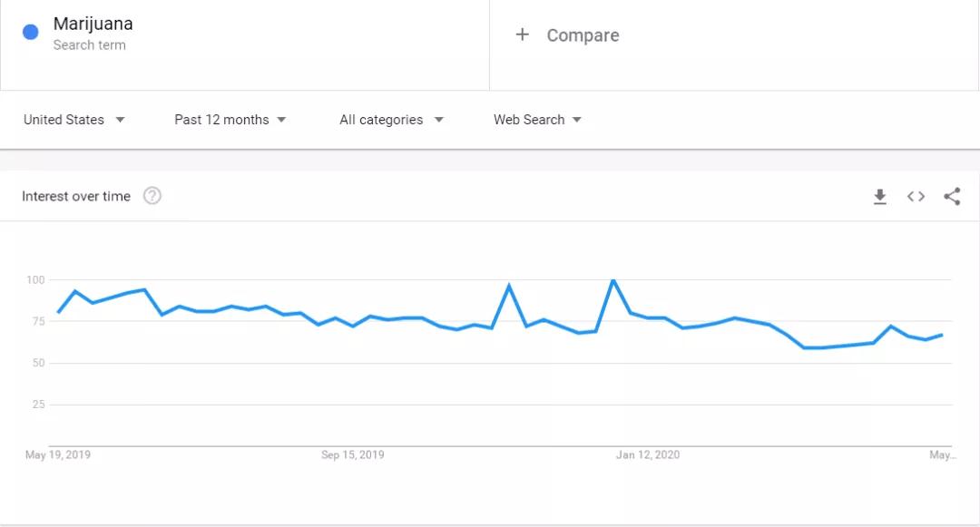Click the Search term subtitle text
The width and height of the screenshot is (980, 527).
pos(89,45)
